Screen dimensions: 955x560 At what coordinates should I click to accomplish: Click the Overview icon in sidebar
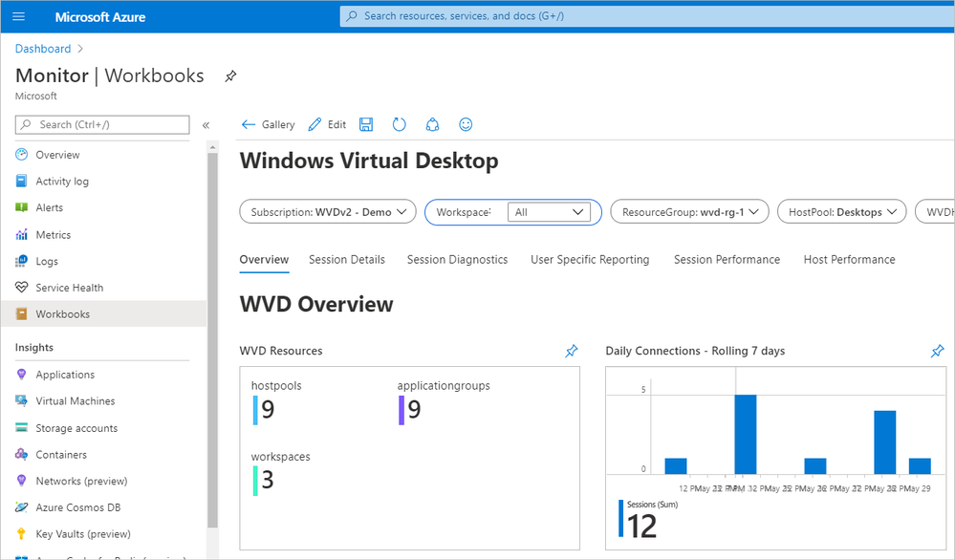point(21,155)
